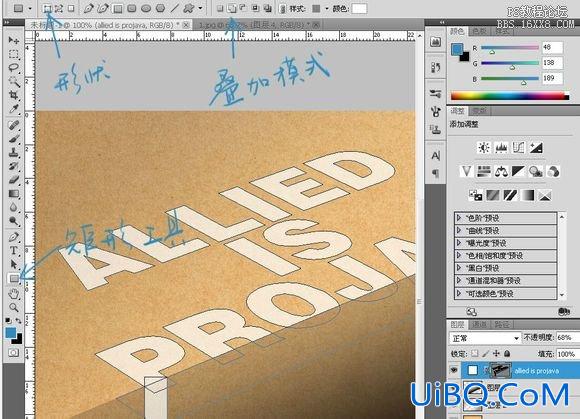
Task: Expand the '曲线' presets row
Action: 459,230
